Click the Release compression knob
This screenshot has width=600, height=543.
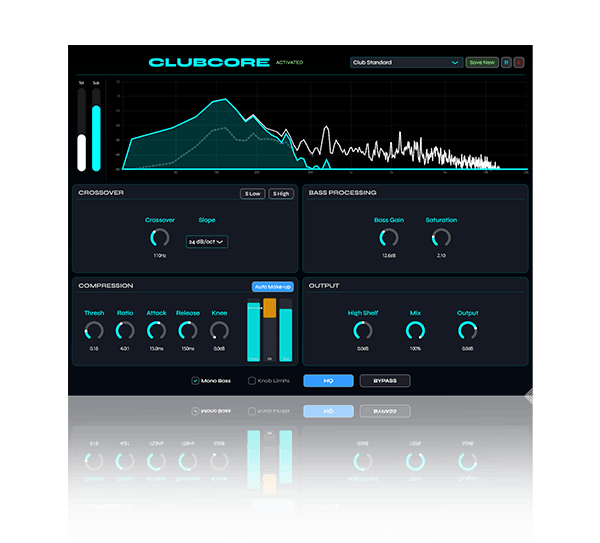[x=188, y=331]
